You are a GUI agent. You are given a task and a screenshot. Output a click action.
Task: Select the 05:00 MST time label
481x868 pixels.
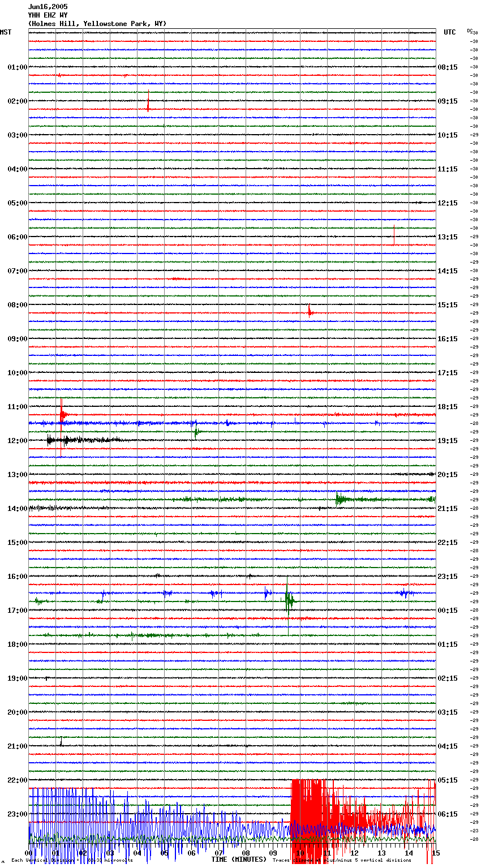[x=18, y=203]
